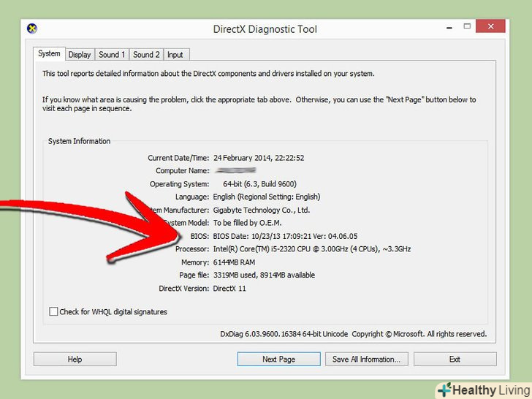The width and height of the screenshot is (532, 399).
Task: Switch to the Display tab
Action: pos(80,55)
